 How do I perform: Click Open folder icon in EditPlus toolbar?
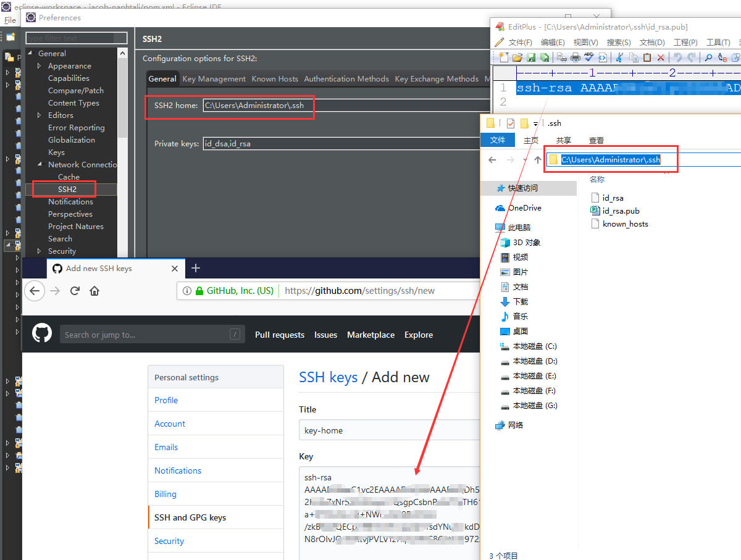coord(517,57)
